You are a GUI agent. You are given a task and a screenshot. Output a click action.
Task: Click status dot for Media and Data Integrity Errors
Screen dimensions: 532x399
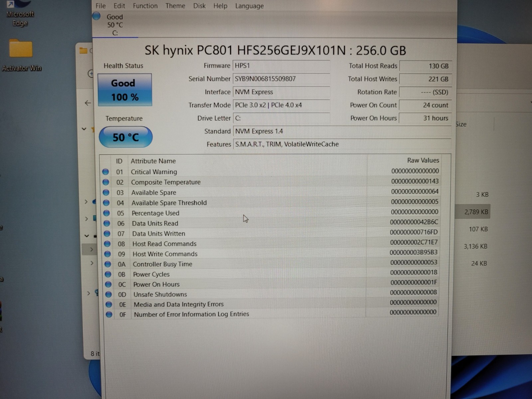point(109,304)
